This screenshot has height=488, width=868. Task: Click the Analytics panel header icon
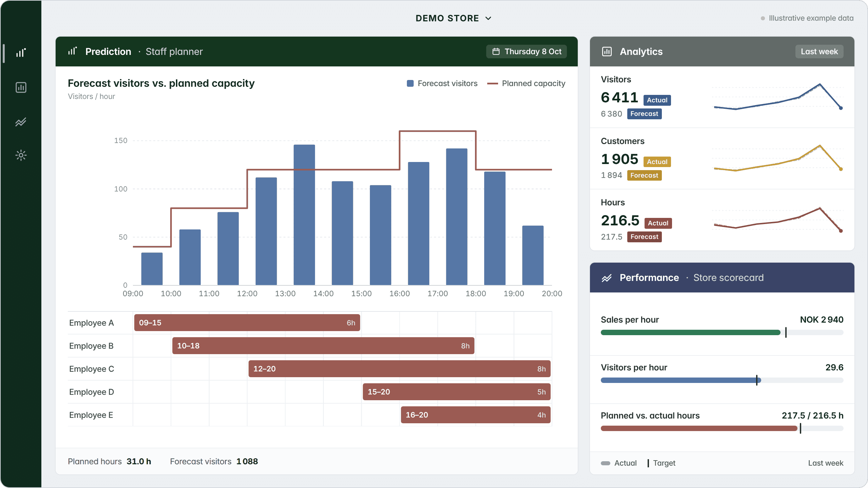coord(607,52)
